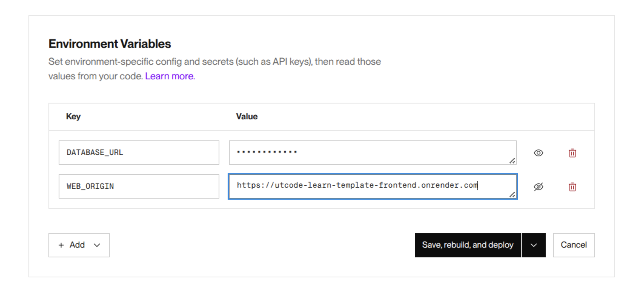Open deploy options arrow beside Save button
Viewport: 644px width, 293px height.
pos(534,245)
